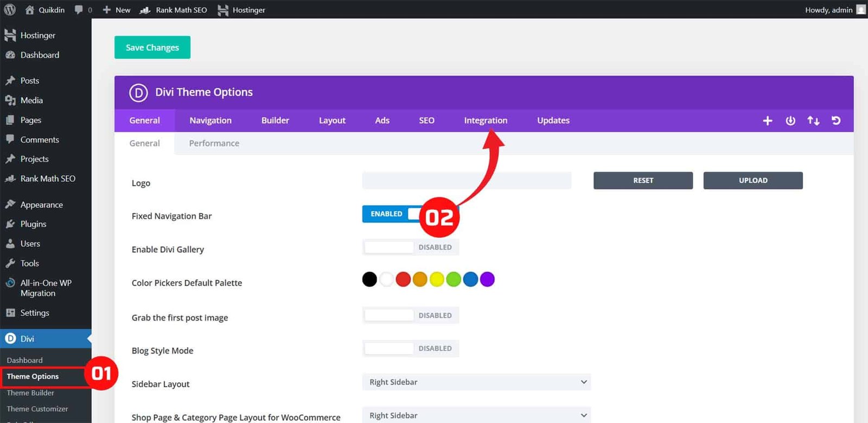Pick the yellow palette swatch
This screenshot has width=868, height=423.
pyautogui.click(x=437, y=279)
